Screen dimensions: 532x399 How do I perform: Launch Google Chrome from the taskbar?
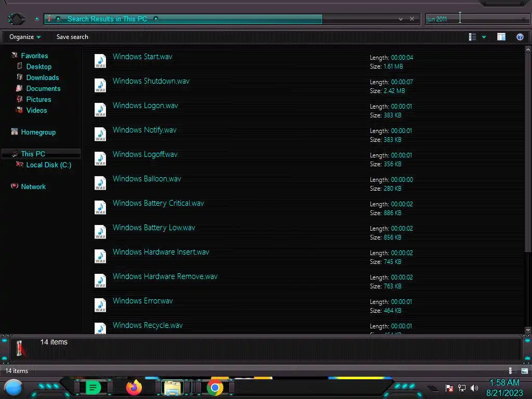[215, 388]
